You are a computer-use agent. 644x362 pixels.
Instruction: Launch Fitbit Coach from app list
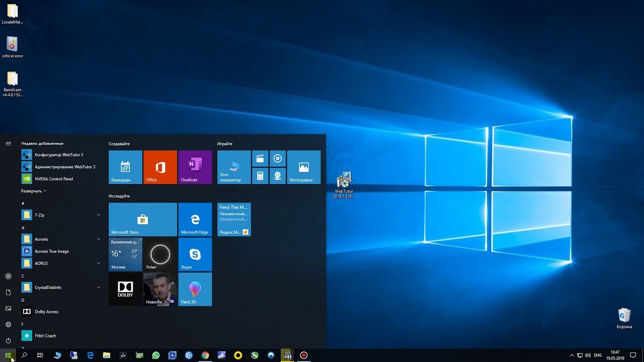[61, 336]
